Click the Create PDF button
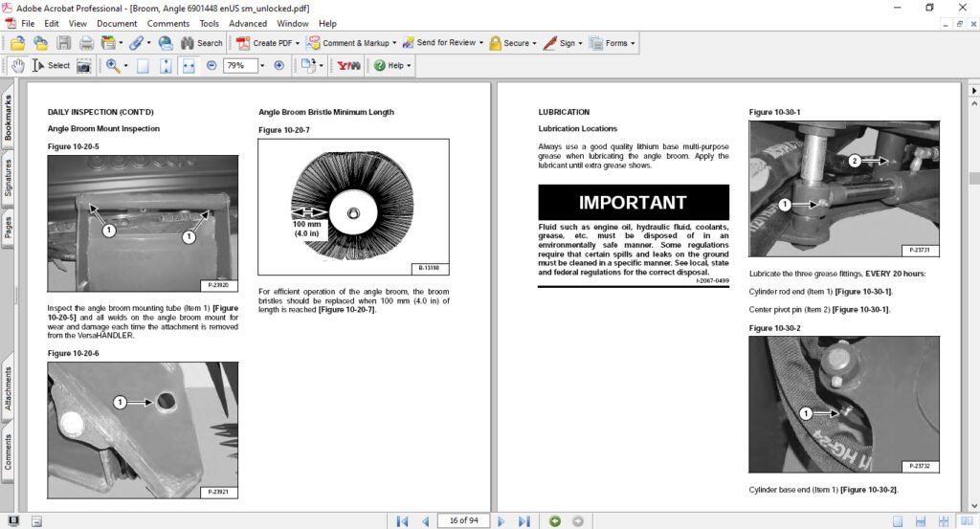 coord(270,43)
